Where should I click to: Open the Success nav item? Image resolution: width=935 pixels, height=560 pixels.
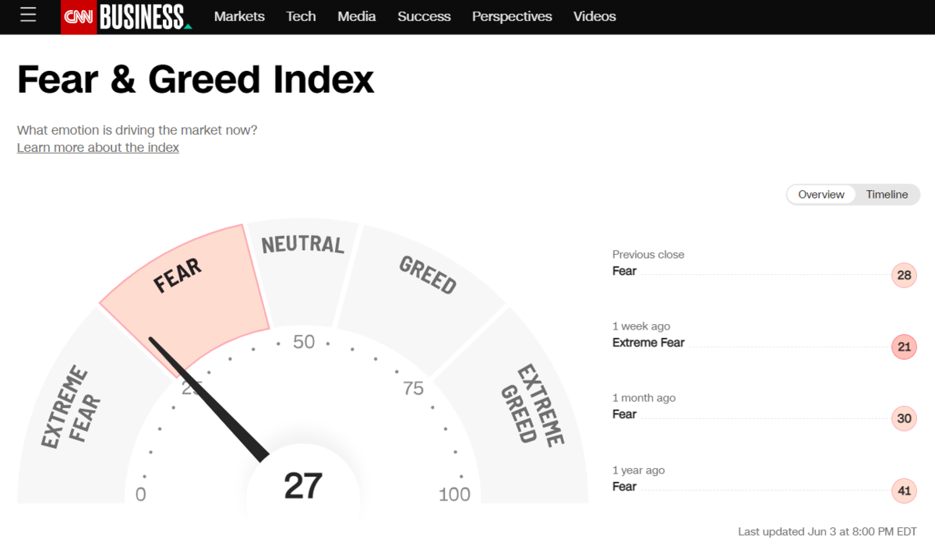(x=424, y=16)
